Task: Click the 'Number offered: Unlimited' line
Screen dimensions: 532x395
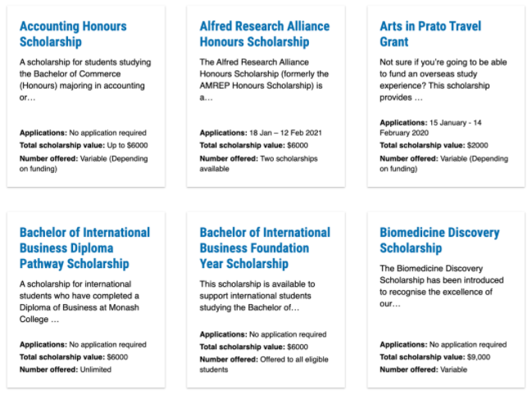Action: click(66, 370)
